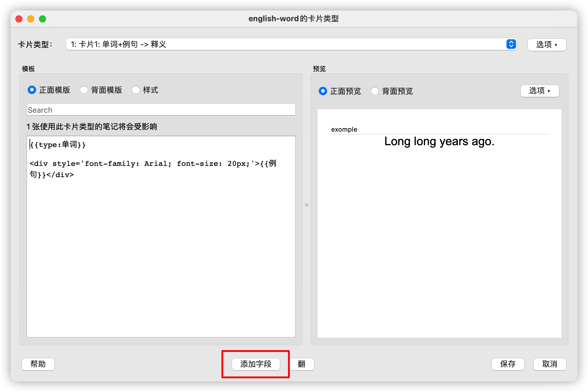Open the 卡片类型 dropdown combo box
The width and height of the screenshot is (588, 392).
coord(286,44)
